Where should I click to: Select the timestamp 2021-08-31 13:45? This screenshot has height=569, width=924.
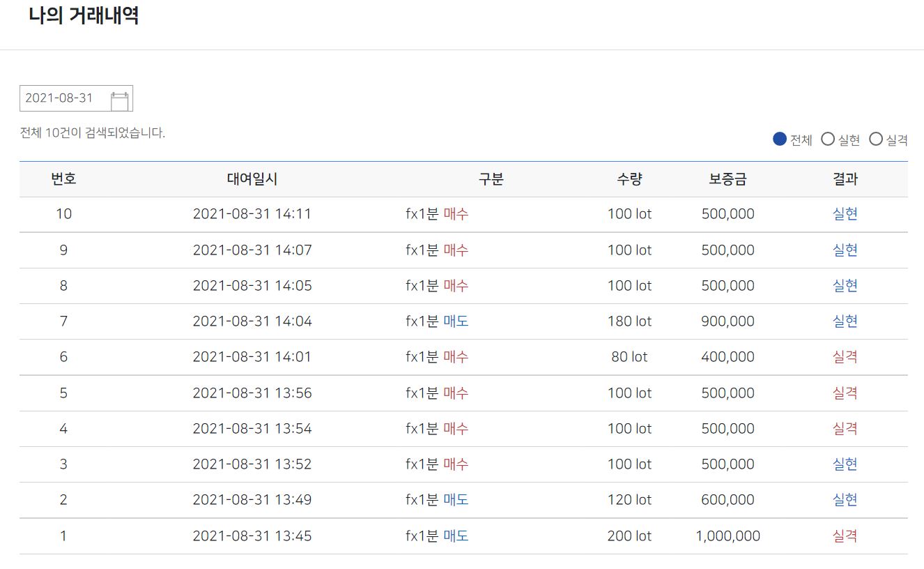252,536
